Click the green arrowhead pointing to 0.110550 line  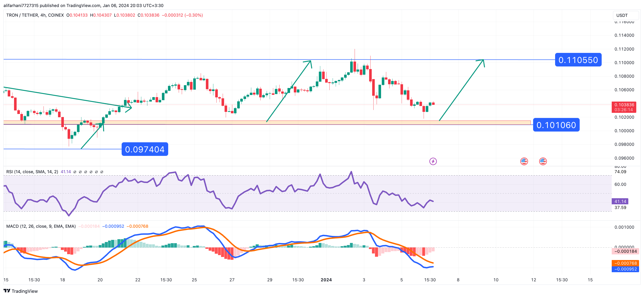[x=483, y=61]
